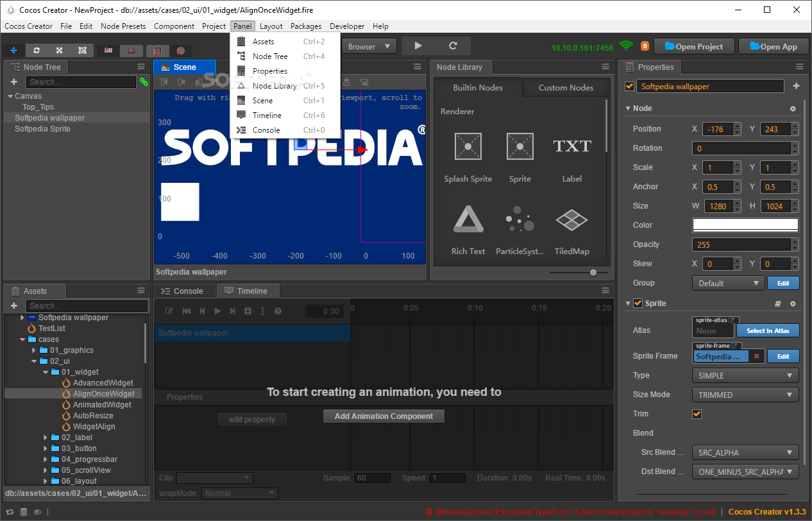Choose Node Library from Panel menu
Screen dimensions: 812x521
point(285,86)
